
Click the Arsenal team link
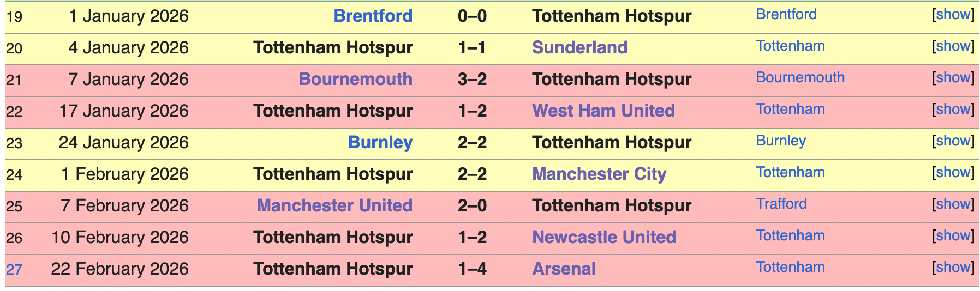[564, 269]
